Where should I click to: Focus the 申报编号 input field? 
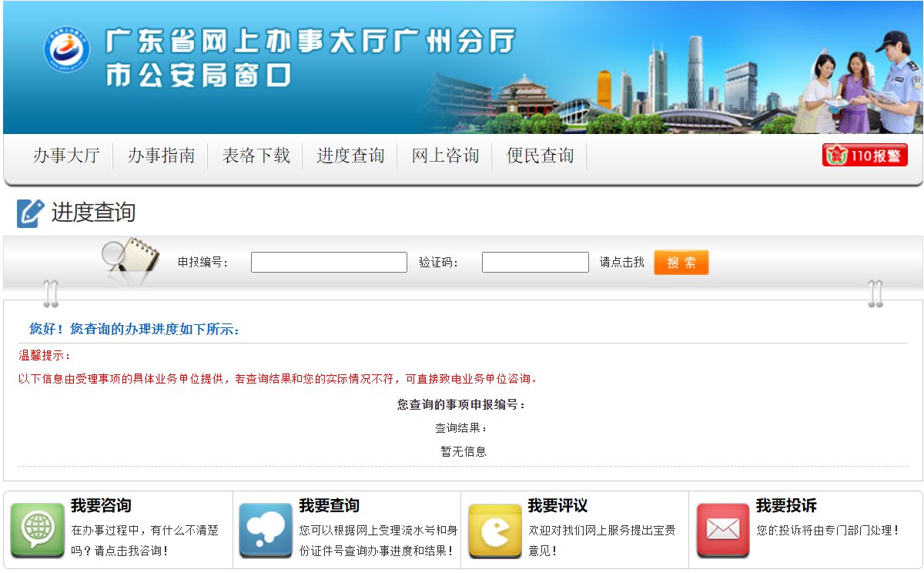tap(329, 263)
